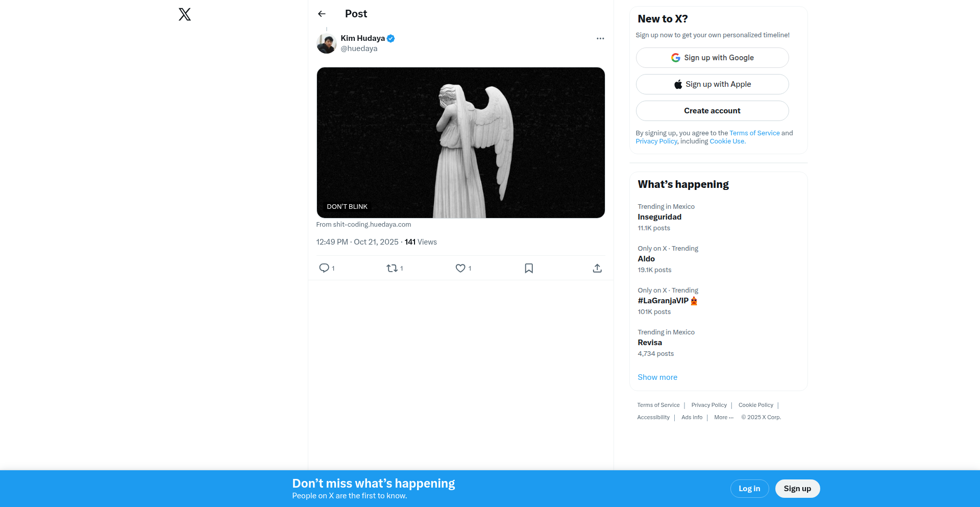Viewport: 980px width, 507px height.
Task: Open the footer More menu
Action: point(724,417)
